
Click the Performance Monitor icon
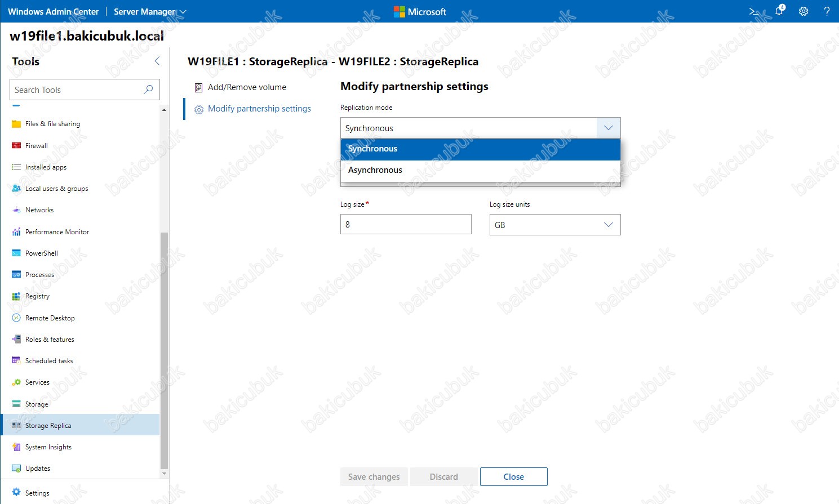click(16, 232)
